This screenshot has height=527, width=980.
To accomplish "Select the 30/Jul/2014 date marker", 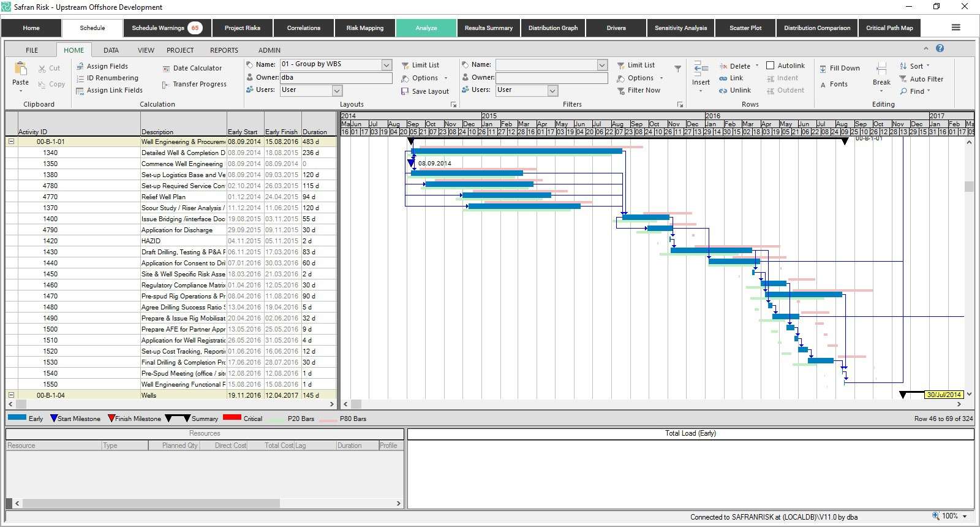I will (943, 395).
